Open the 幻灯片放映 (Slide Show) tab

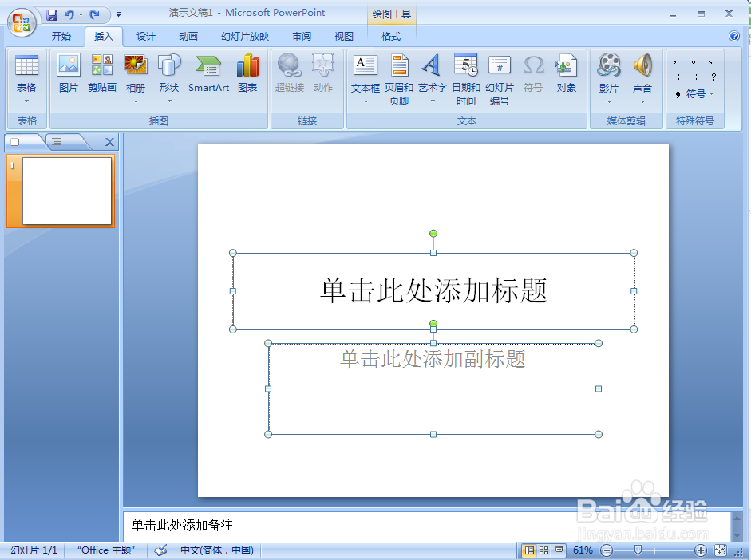point(245,37)
